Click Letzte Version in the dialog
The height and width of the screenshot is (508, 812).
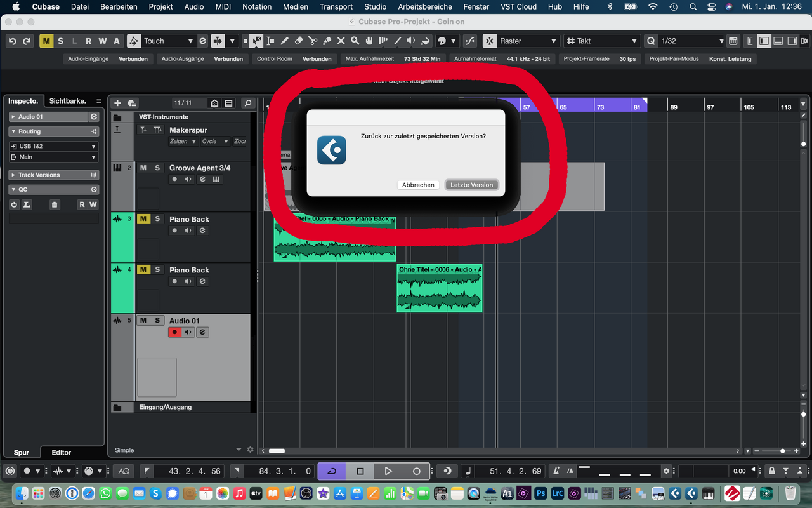[471, 185]
